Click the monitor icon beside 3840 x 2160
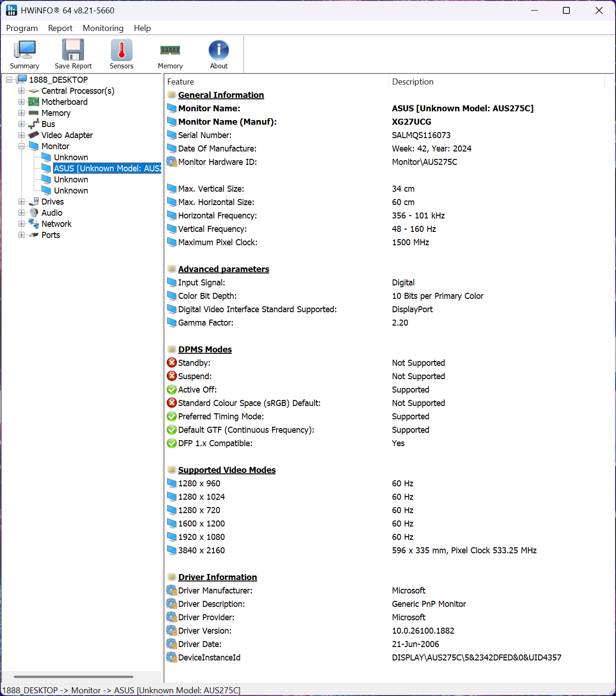This screenshot has width=616, height=696. coord(172,550)
